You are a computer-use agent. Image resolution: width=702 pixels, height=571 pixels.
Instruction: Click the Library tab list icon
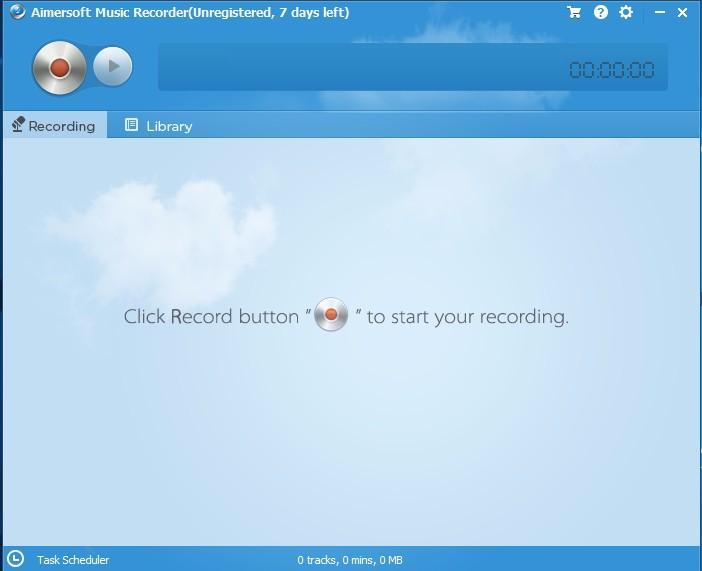[131, 125]
